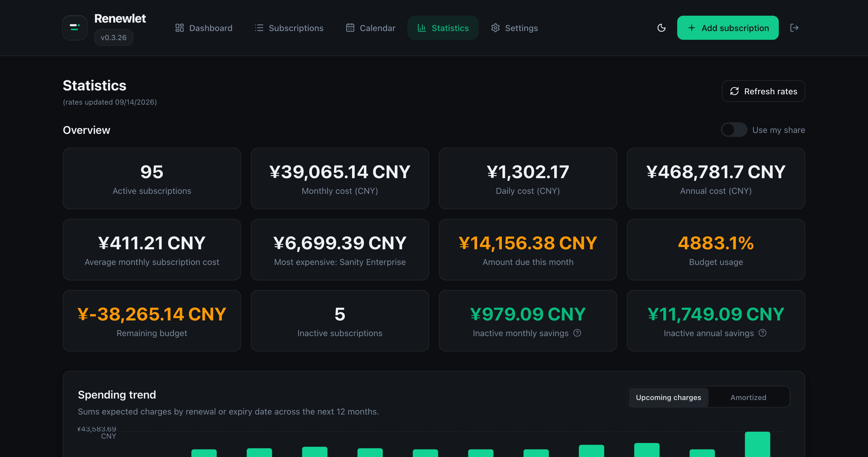Select the Statistics tab
Image resolution: width=868 pixels, height=457 pixels.
(x=443, y=28)
